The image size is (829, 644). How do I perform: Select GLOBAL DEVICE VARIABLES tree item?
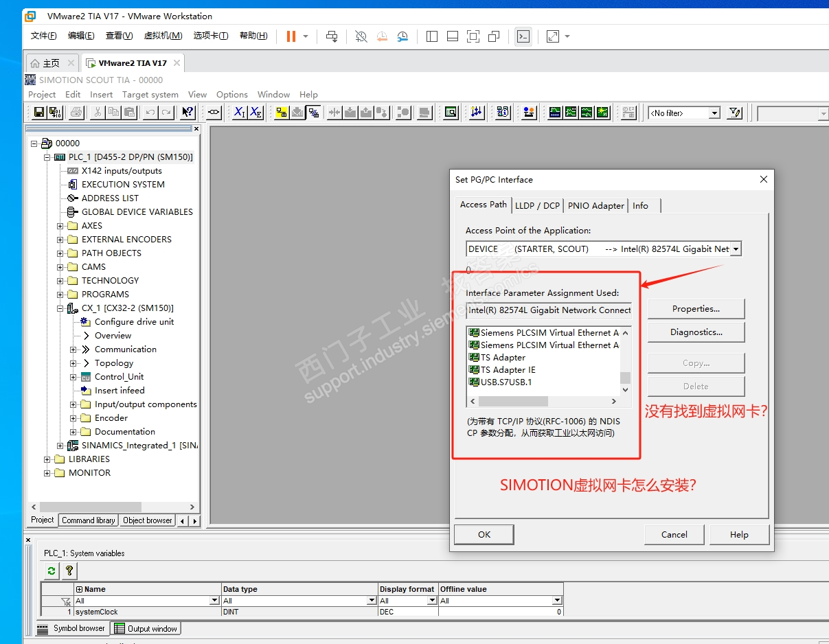tap(137, 212)
